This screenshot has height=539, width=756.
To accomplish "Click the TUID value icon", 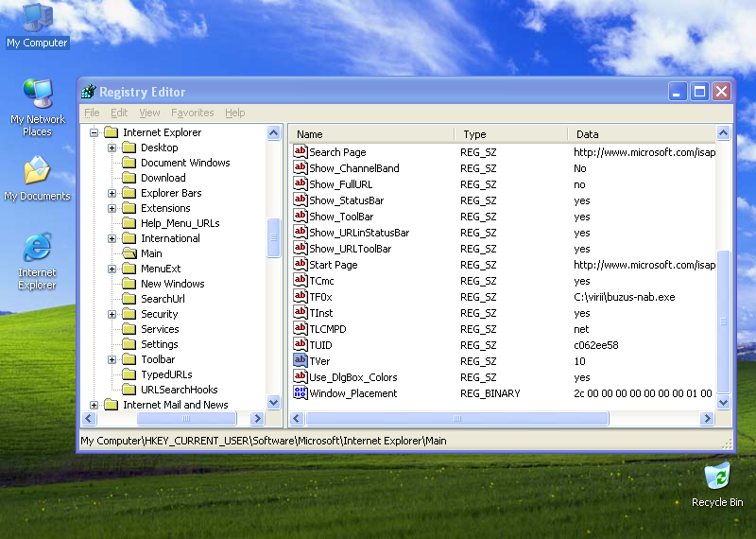I will (301, 344).
